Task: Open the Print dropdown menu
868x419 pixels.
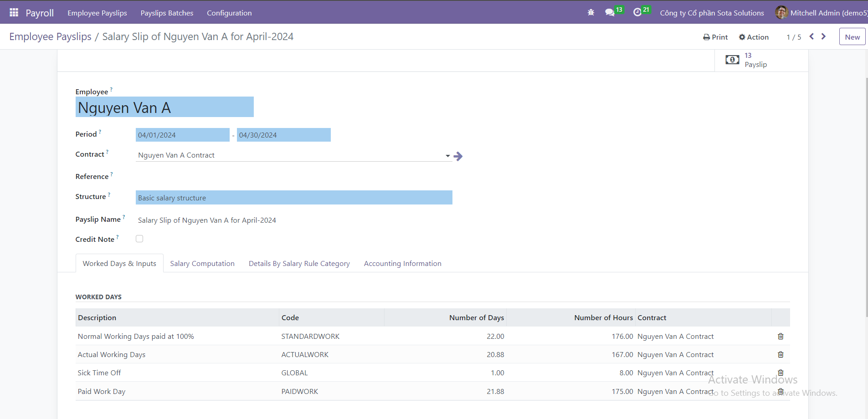Action: click(x=715, y=37)
